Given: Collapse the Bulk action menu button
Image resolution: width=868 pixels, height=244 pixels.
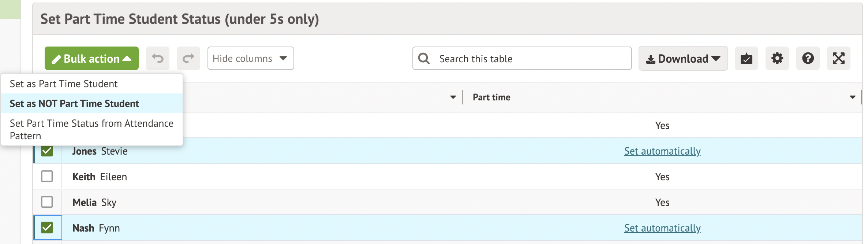Looking at the screenshot, I should tap(91, 58).
